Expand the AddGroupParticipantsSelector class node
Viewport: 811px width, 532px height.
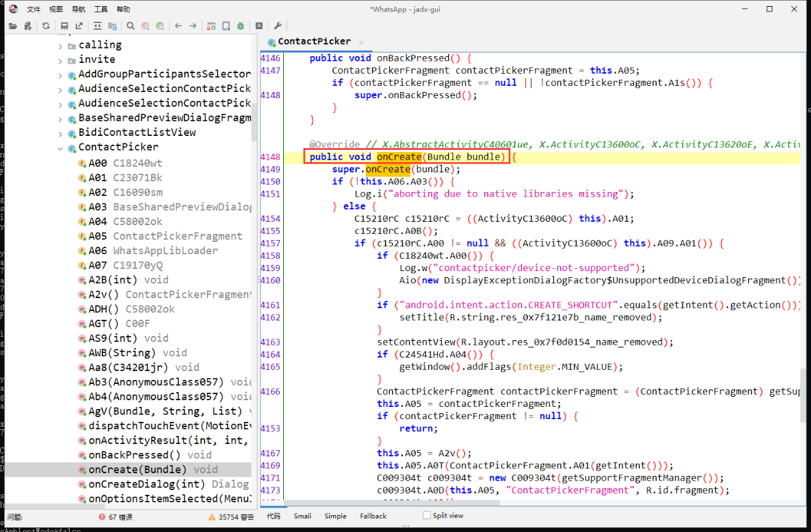click(x=61, y=74)
